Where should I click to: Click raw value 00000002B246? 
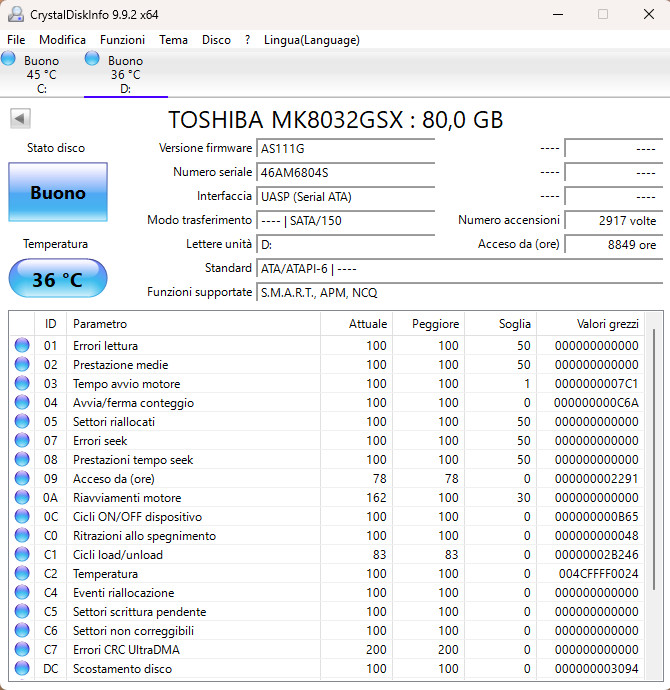(x=596, y=554)
